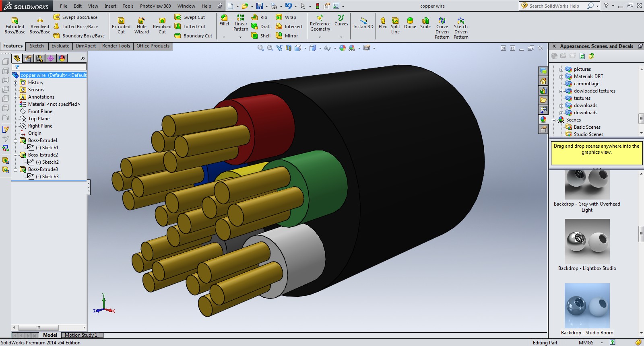Select the Extruded Boss/Base tool
644x346 pixels.
(x=15, y=26)
